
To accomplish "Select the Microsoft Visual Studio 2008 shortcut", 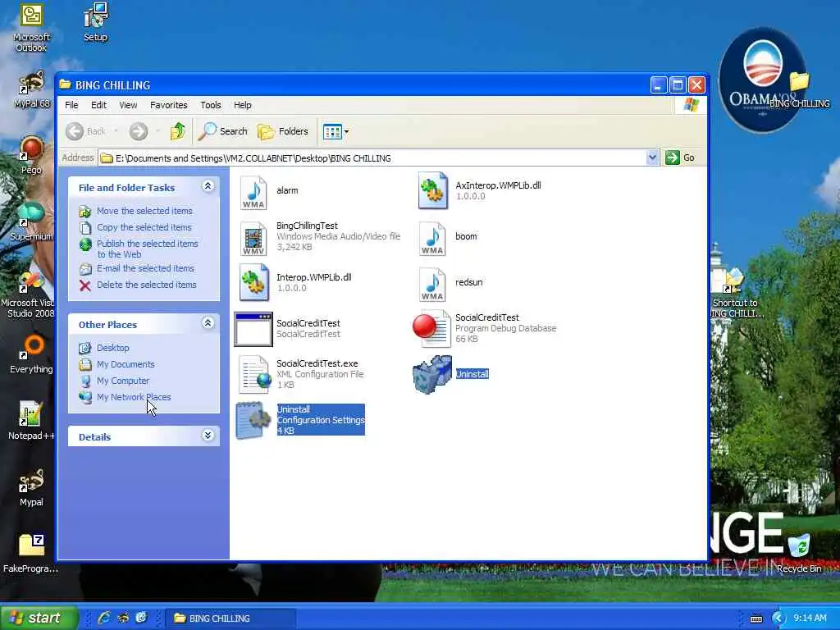I will (x=28, y=294).
